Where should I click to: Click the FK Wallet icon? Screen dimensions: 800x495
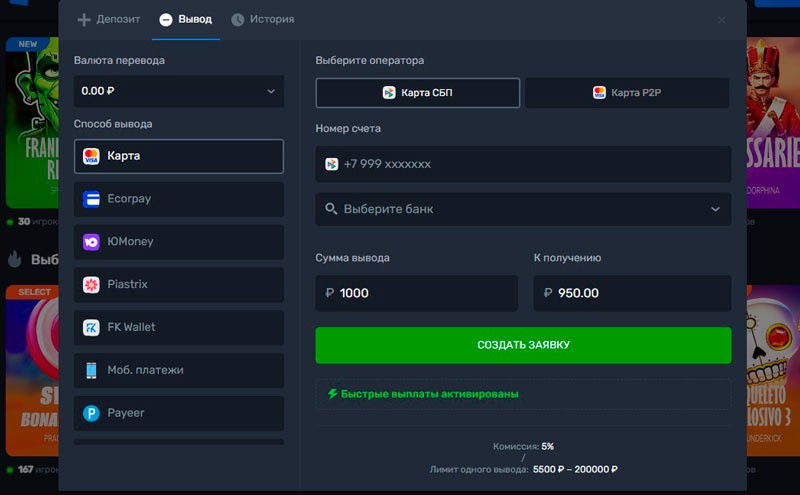tap(91, 327)
